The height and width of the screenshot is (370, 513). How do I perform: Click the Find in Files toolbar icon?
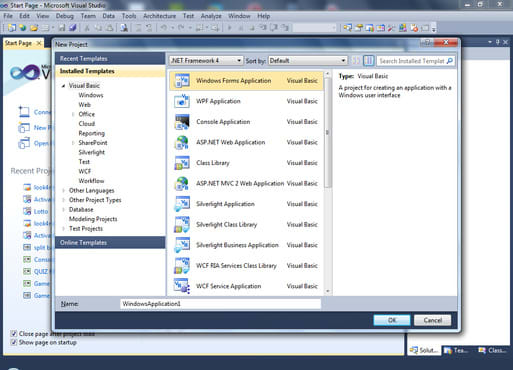point(124,28)
